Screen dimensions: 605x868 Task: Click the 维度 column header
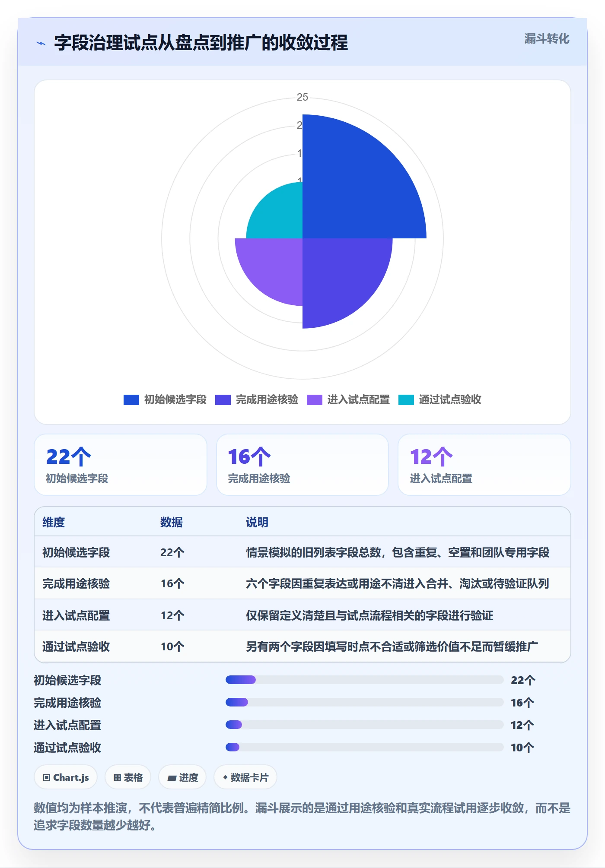pyautogui.click(x=54, y=522)
